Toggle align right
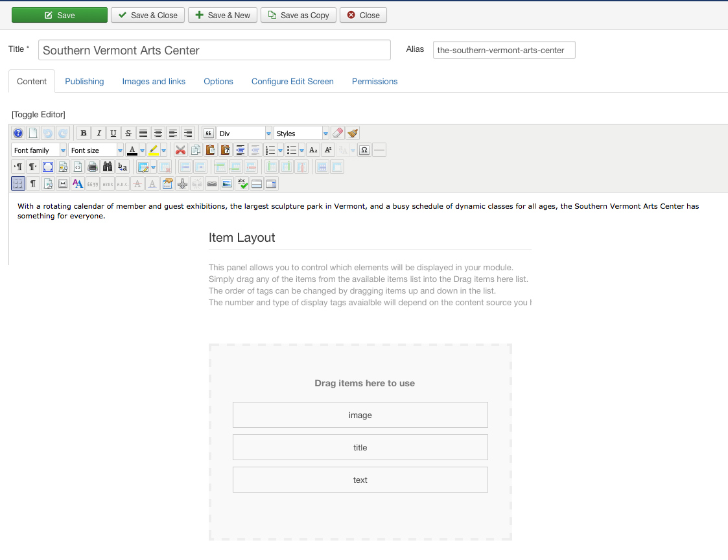728x560 pixels. [x=187, y=134]
